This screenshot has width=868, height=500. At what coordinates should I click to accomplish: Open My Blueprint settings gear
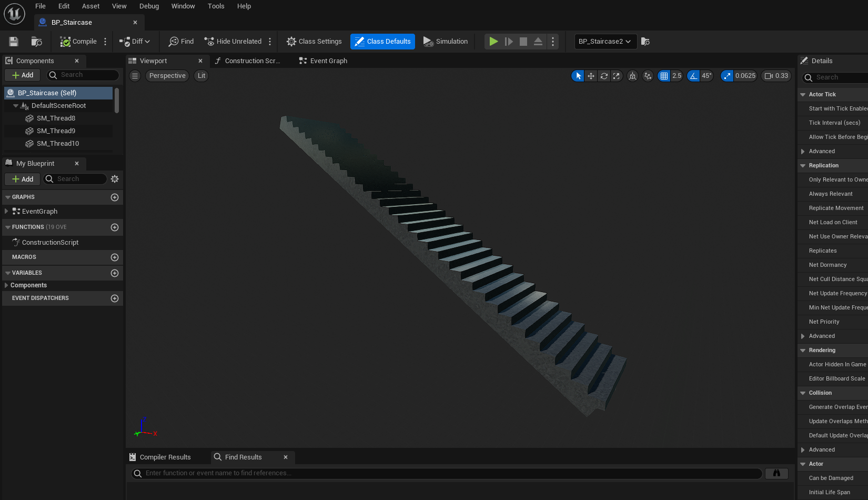pyautogui.click(x=115, y=179)
